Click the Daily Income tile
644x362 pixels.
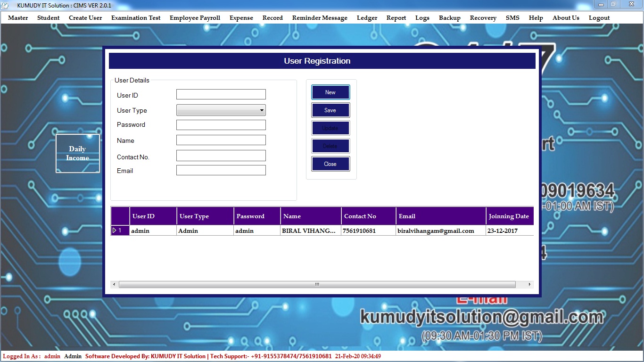click(x=78, y=153)
